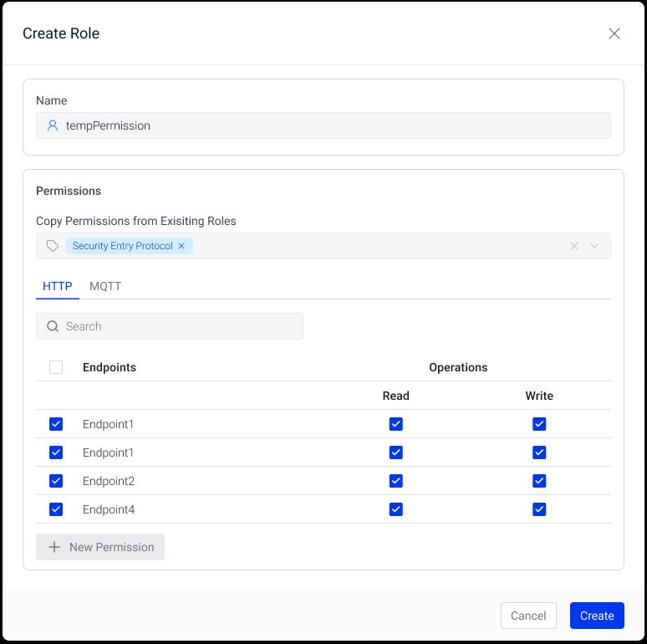Click the tag icon in roles selector
The height and width of the screenshot is (644, 647).
[x=53, y=246]
